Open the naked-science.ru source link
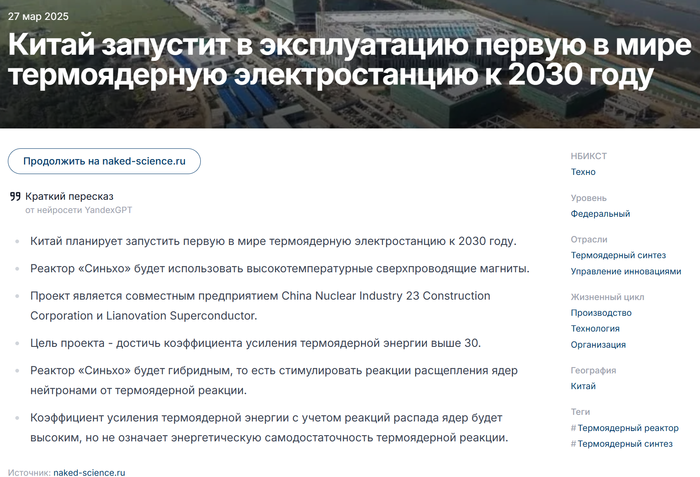The height and width of the screenshot is (477, 700). pos(89,473)
